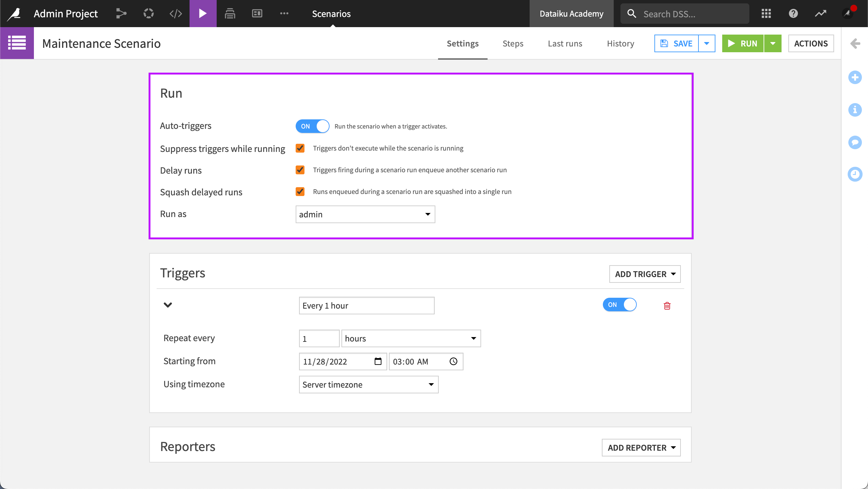
Task: Switch to the History tab
Action: tap(620, 43)
